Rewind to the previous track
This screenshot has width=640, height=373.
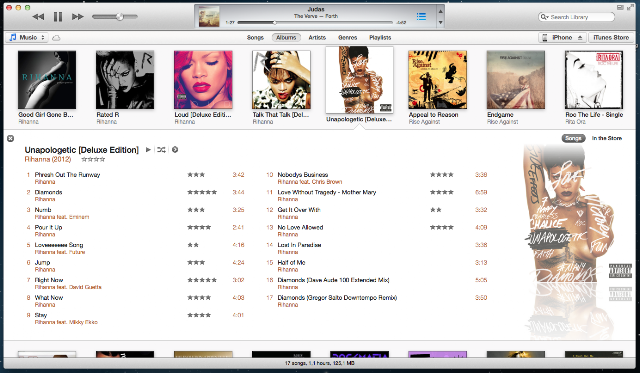click(38, 17)
